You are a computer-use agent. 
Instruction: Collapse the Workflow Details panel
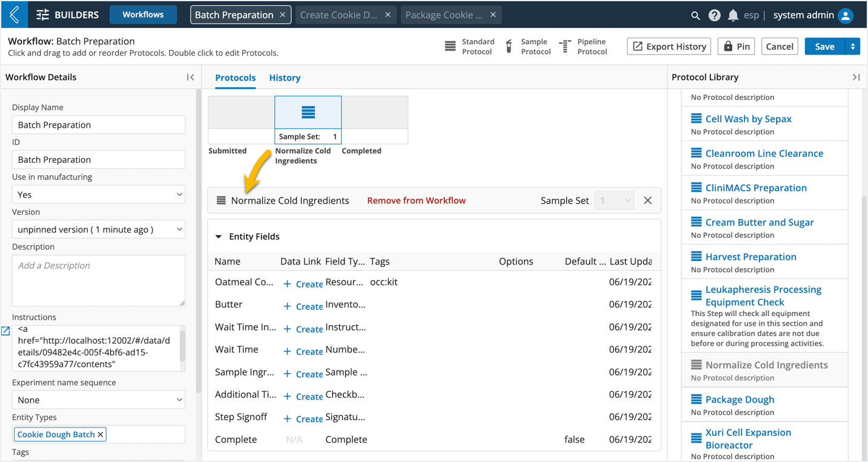(x=190, y=77)
